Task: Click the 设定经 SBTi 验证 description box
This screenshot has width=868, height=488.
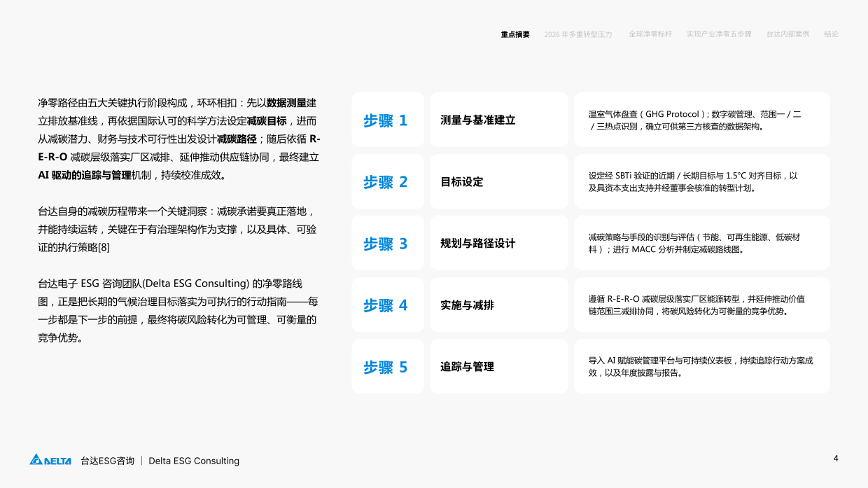Action: click(702, 181)
